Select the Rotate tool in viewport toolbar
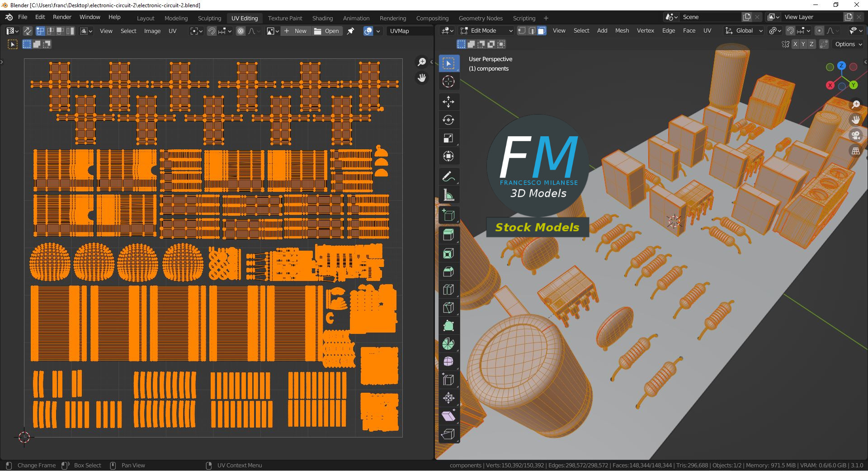Screen dimensions: 868x471 click(x=448, y=120)
